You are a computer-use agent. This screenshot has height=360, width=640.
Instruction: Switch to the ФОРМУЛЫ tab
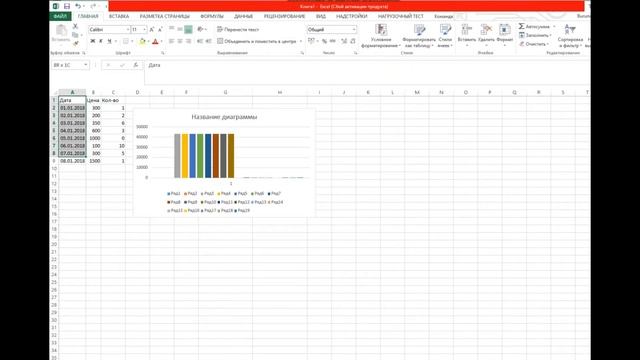click(x=212, y=16)
